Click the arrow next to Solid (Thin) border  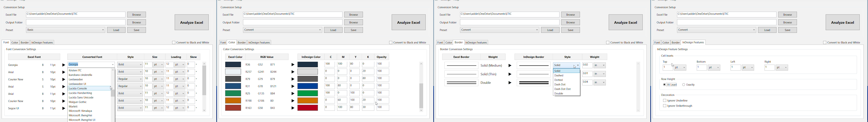pos(510,74)
